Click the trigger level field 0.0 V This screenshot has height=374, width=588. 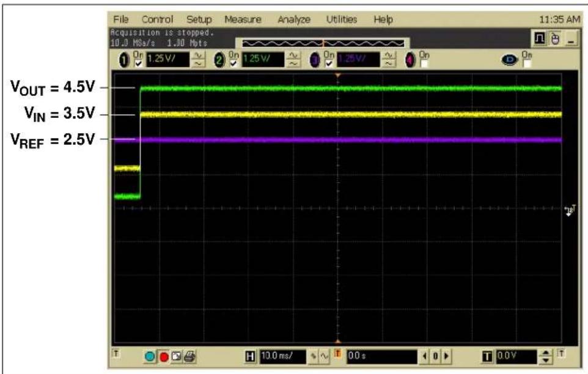point(516,356)
